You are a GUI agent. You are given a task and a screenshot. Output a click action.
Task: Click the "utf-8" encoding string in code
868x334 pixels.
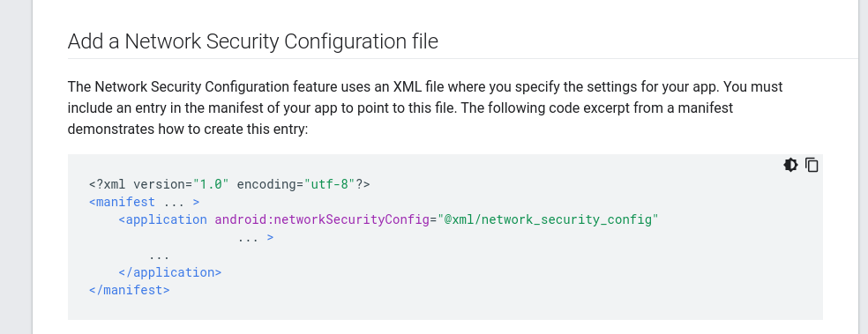(x=329, y=184)
